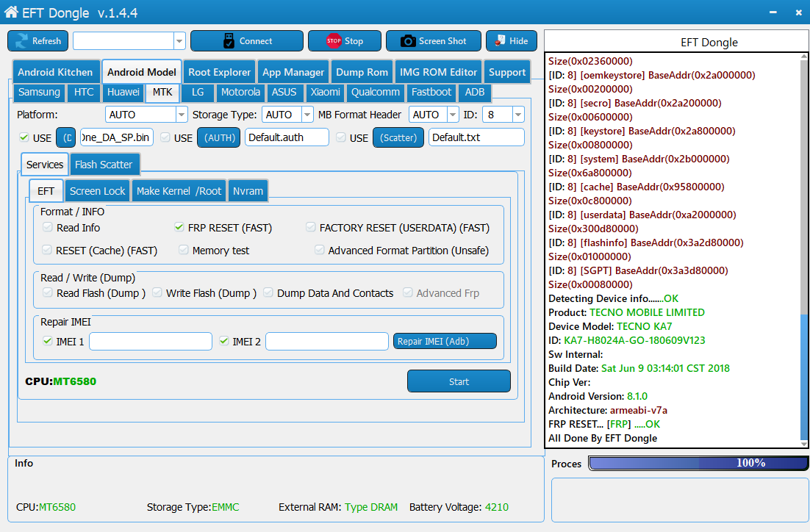The image size is (810, 532).
Task: Check the Write Flash (Dump) option
Action: pyautogui.click(x=157, y=293)
